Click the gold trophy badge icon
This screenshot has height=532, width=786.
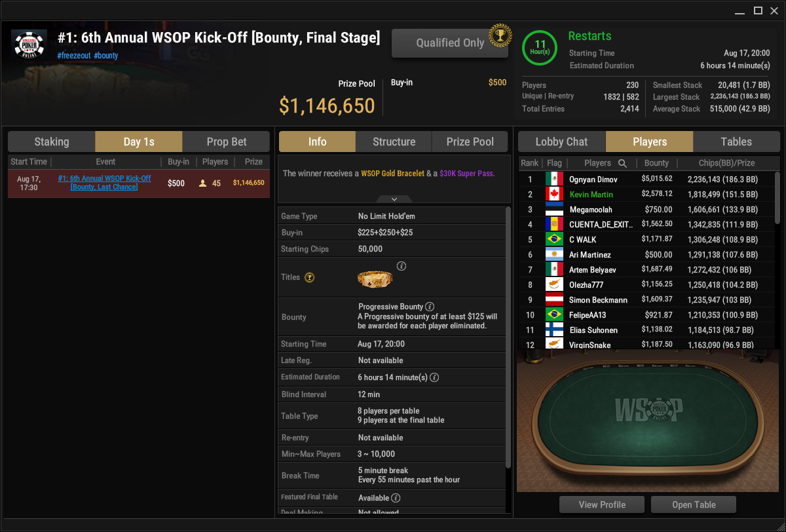point(500,33)
